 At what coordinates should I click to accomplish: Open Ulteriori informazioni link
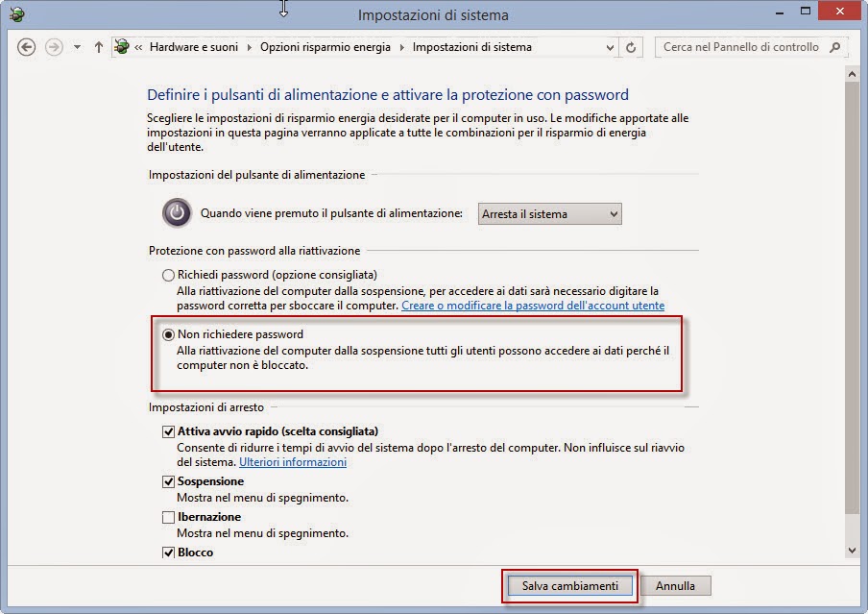(293, 462)
